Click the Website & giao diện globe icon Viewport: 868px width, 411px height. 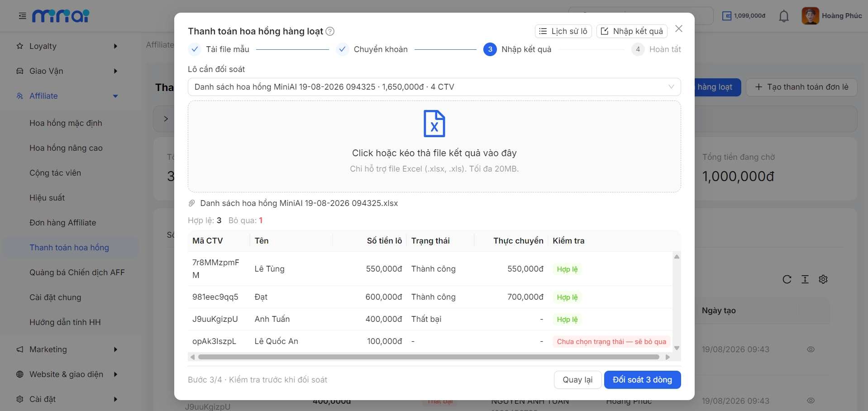click(20, 374)
